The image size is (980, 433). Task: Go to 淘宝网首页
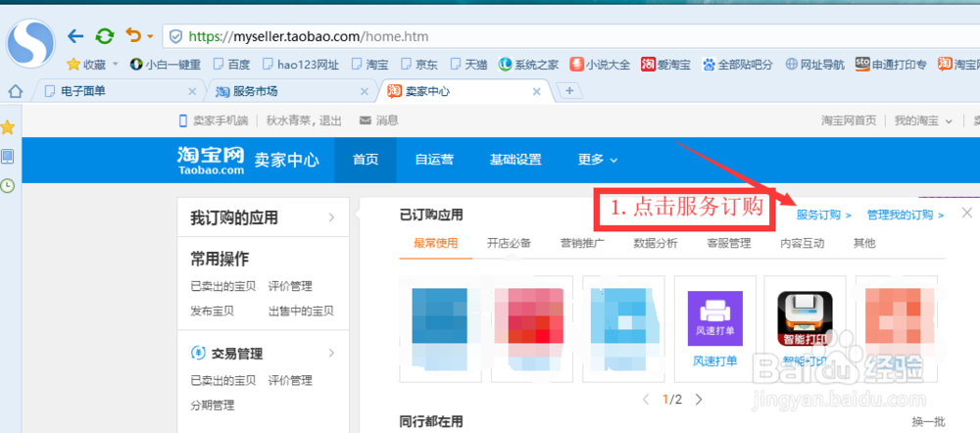849,120
